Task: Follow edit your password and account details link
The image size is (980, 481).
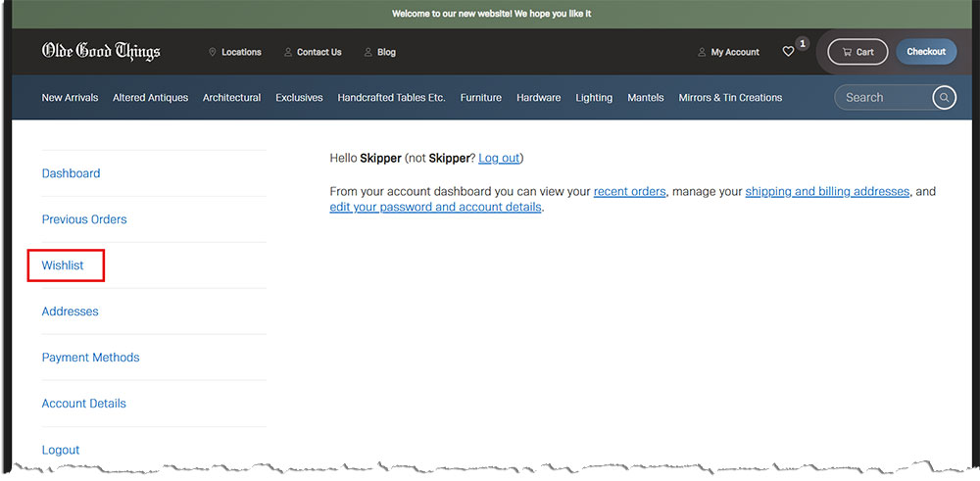Action: point(435,207)
